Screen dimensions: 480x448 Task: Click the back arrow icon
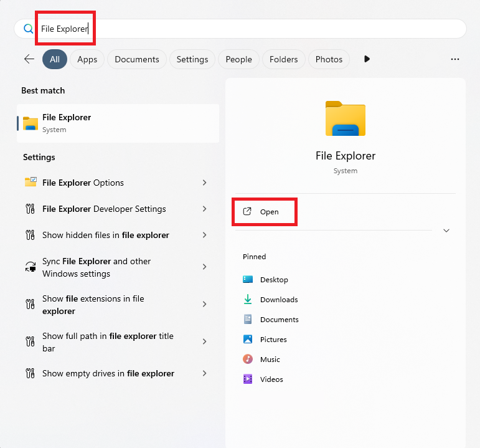coord(29,59)
